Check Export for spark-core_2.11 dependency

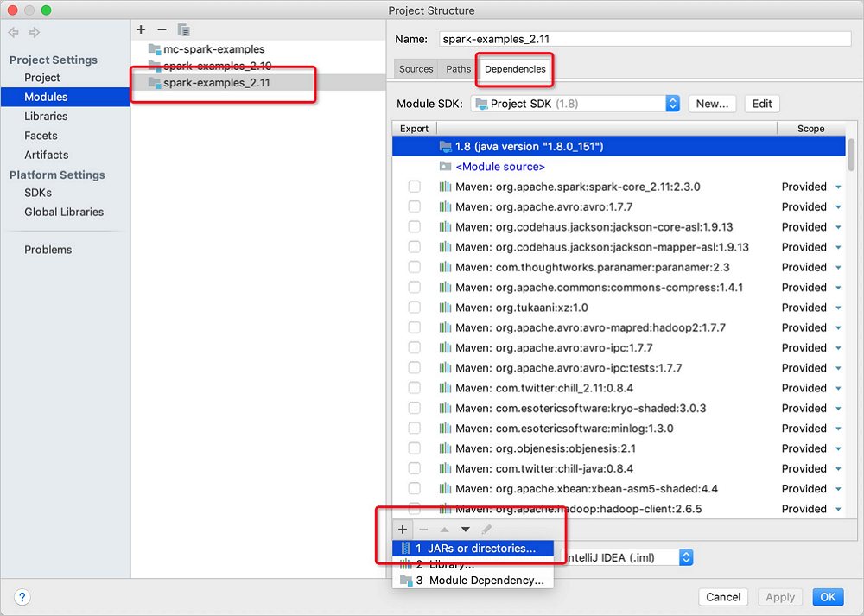tap(415, 187)
